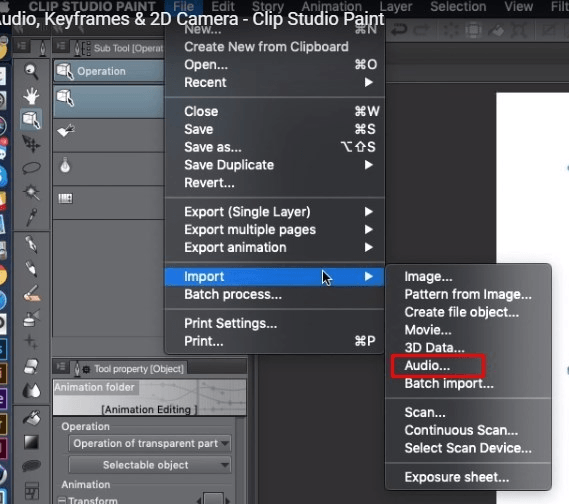Select the Brush tool
Screen dimensions: 569x504
[x=31, y=293]
